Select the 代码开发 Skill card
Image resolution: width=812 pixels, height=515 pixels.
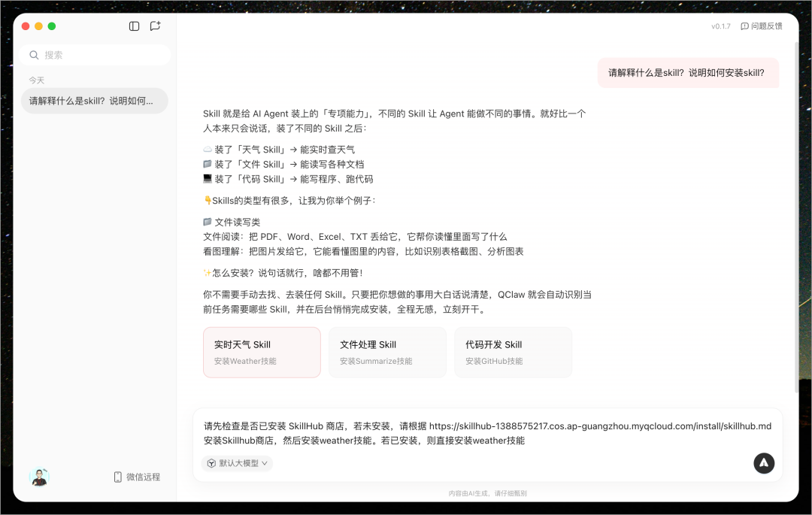pyautogui.click(x=514, y=352)
